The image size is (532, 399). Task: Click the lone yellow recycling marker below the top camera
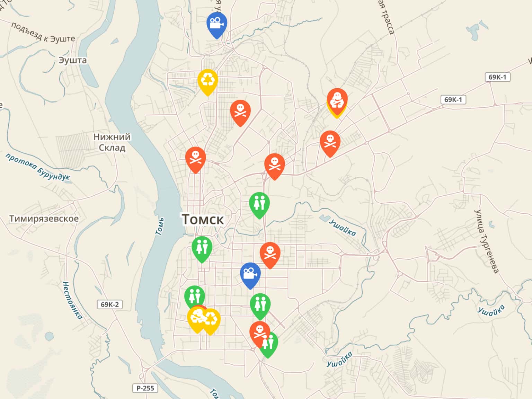[207, 81]
